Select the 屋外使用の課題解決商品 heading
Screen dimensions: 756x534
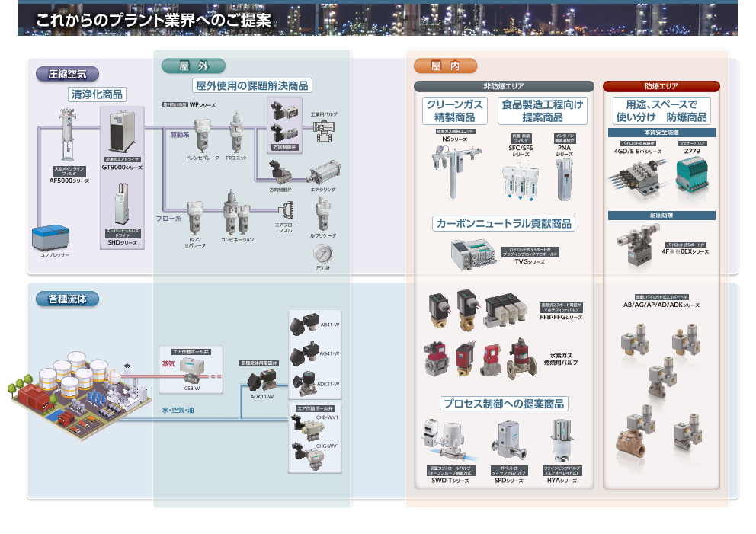point(252,86)
